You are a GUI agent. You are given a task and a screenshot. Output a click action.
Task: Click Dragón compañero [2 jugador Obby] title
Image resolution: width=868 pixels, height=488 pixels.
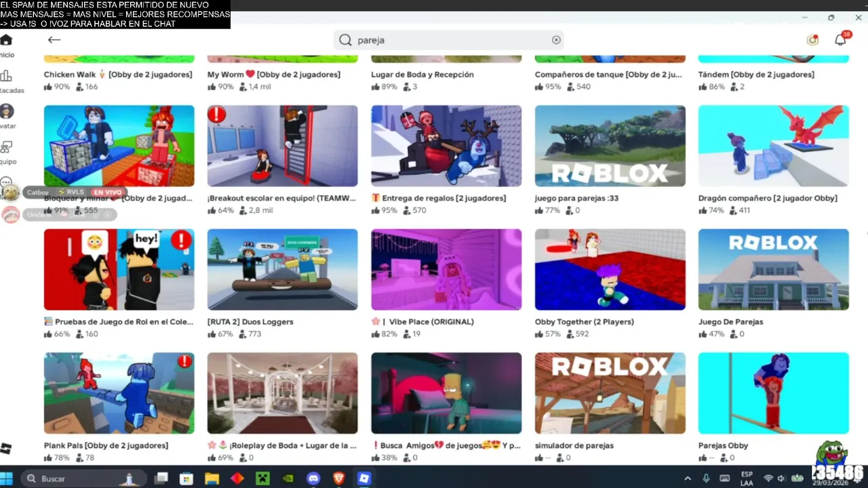(x=768, y=198)
